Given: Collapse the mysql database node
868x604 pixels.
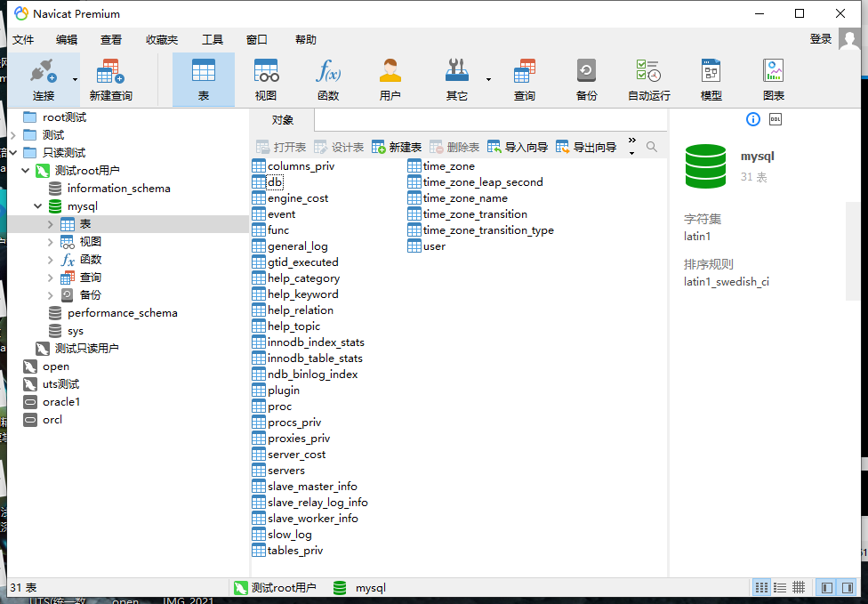Looking at the screenshot, I should pos(37,206).
